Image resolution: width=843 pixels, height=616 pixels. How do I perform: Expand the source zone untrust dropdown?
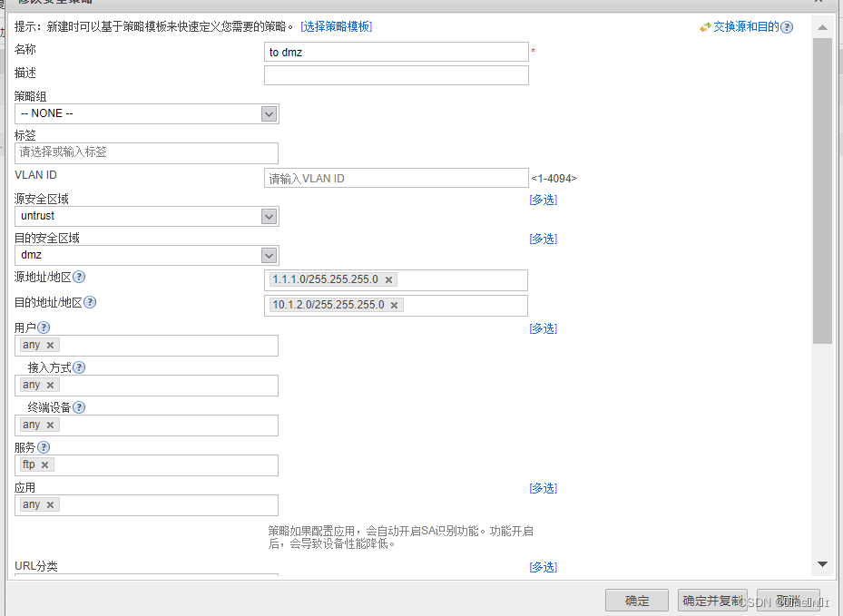pos(269,216)
